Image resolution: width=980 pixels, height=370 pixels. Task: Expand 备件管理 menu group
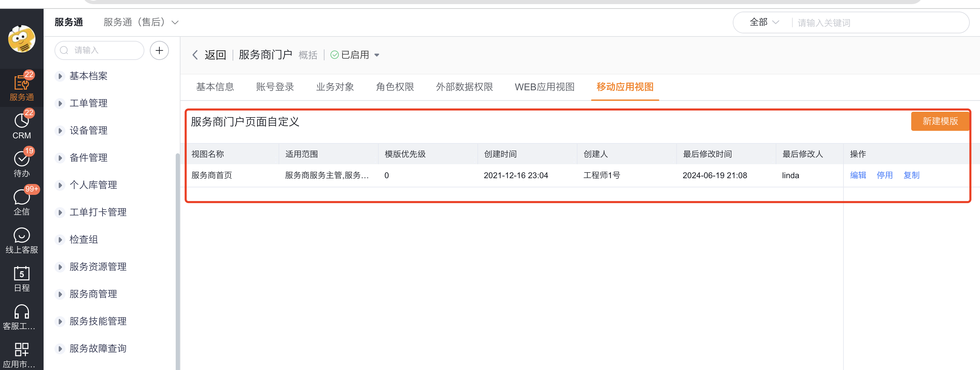[x=60, y=158]
